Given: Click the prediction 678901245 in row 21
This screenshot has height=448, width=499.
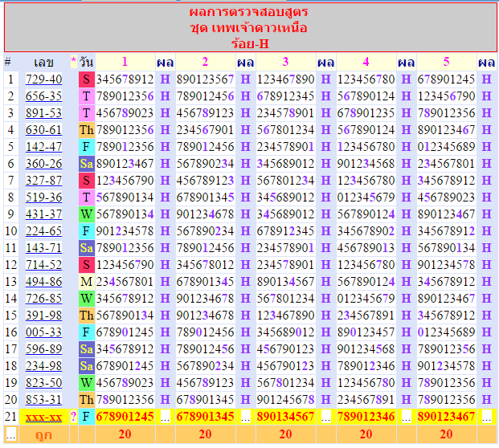Looking at the screenshot, I should [125, 417].
